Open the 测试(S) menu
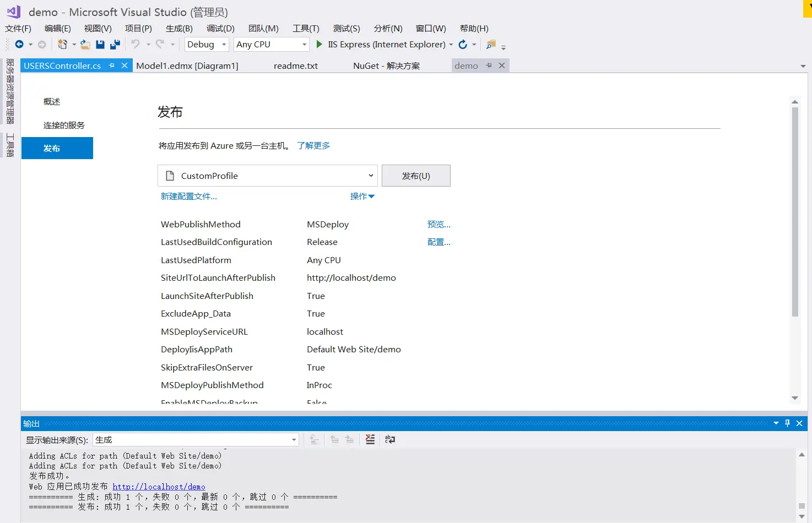The image size is (812, 523). tap(347, 29)
